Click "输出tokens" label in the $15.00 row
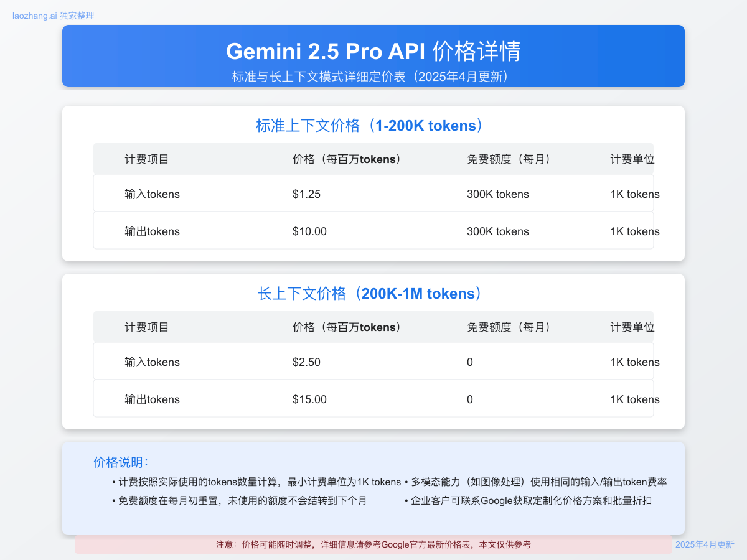The image size is (747, 560). (x=152, y=399)
